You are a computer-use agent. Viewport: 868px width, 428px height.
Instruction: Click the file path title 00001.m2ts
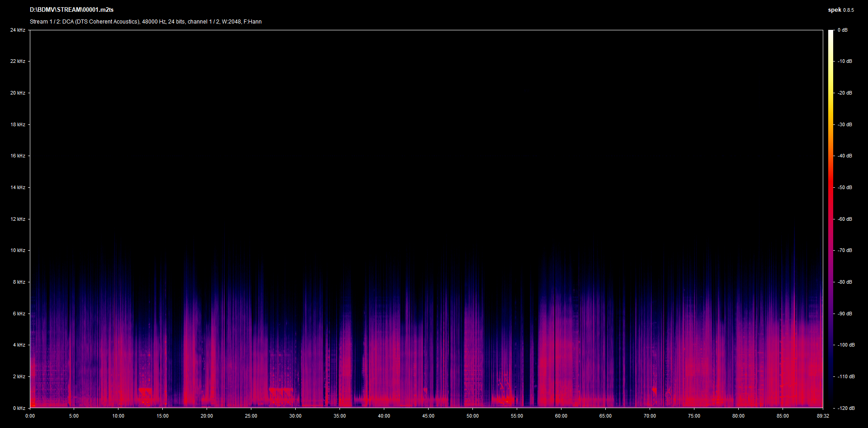(71, 10)
